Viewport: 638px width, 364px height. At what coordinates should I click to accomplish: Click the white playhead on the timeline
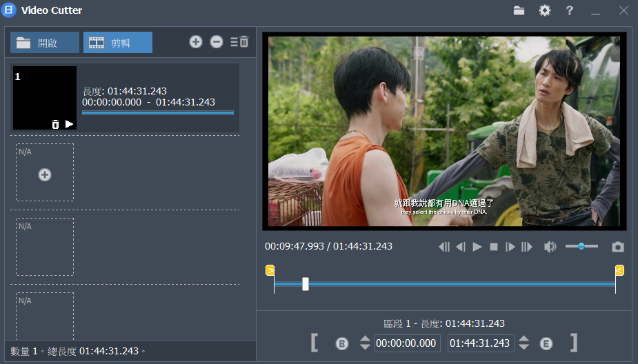tap(306, 284)
